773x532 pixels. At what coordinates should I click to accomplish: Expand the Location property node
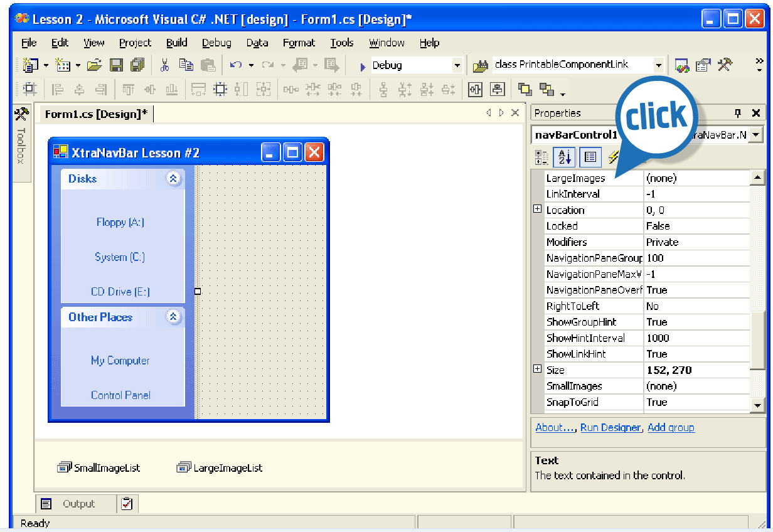tap(537, 210)
